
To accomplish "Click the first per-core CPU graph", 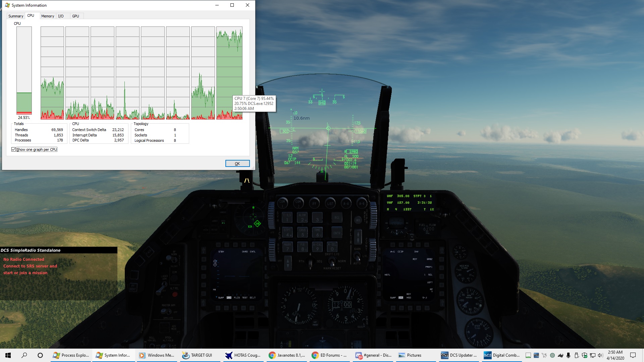I will (x=52, y=73).
